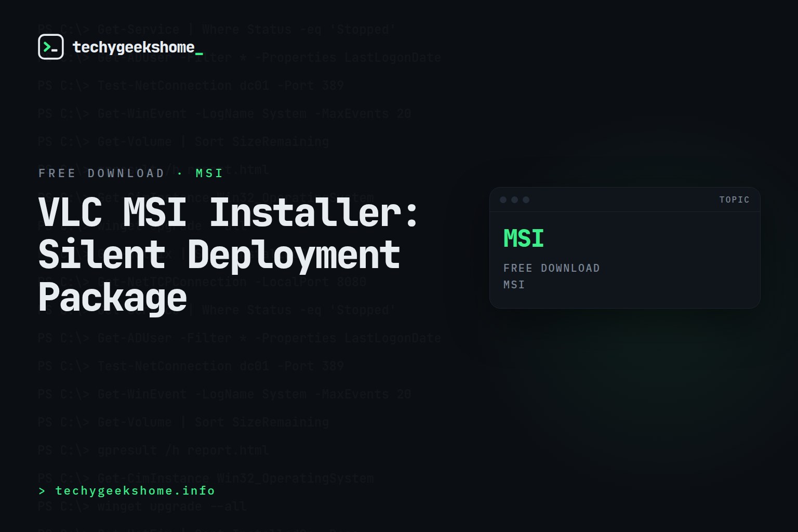Click the terminal prompt logo icon
The width and height of the screenshot is (798, 532).
51,47
